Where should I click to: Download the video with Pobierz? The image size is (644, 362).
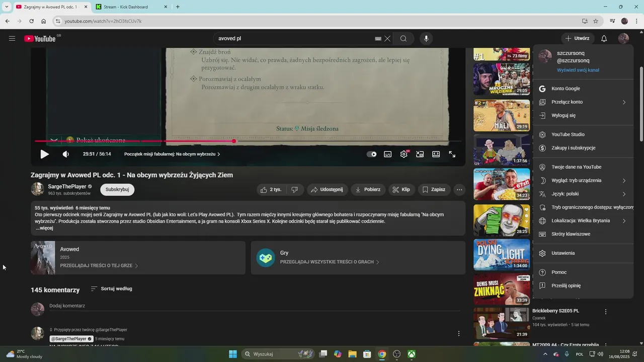368,190
